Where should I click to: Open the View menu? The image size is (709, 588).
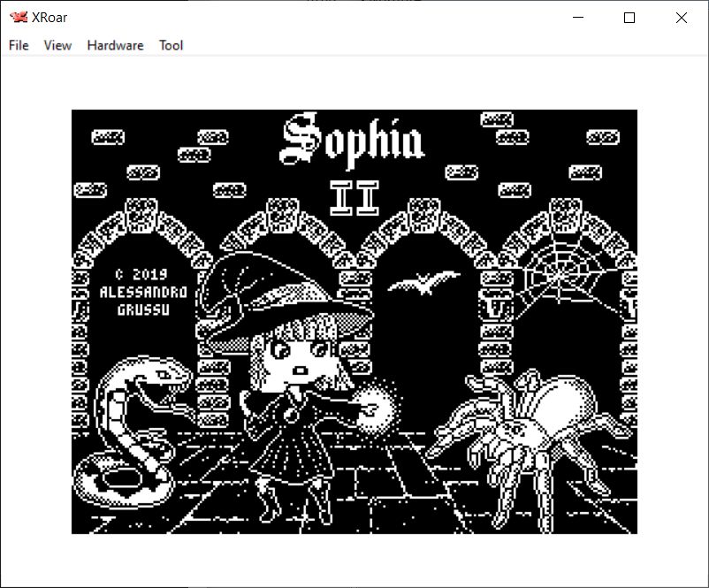(57, 45)
